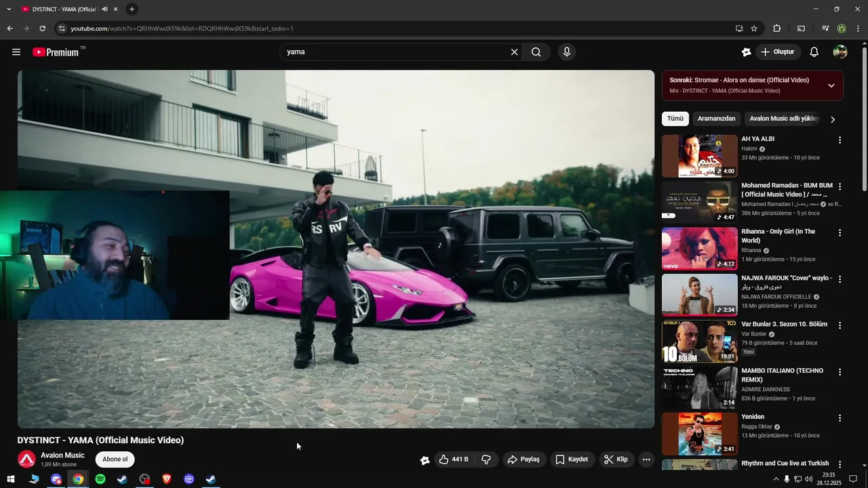This screenshot has width=868, height=488.
Task: Open Yeniden by Ragga Oktay title
Action: click(x=753, y=417)
